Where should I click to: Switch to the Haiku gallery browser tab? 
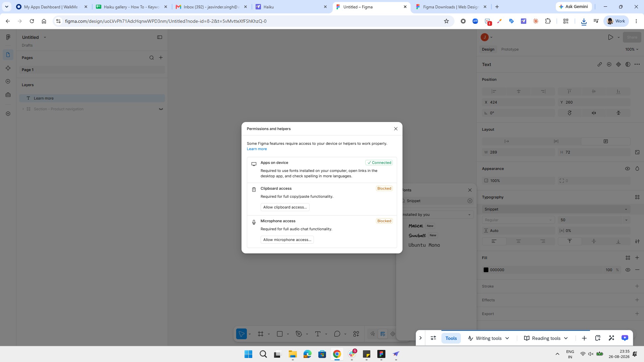click(131, 7)
